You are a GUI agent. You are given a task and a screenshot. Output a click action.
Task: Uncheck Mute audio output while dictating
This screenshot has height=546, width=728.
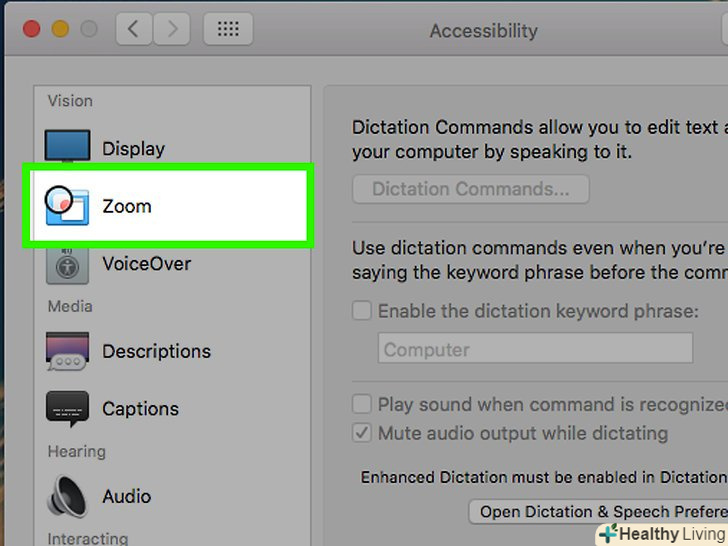tap(362, 434)
